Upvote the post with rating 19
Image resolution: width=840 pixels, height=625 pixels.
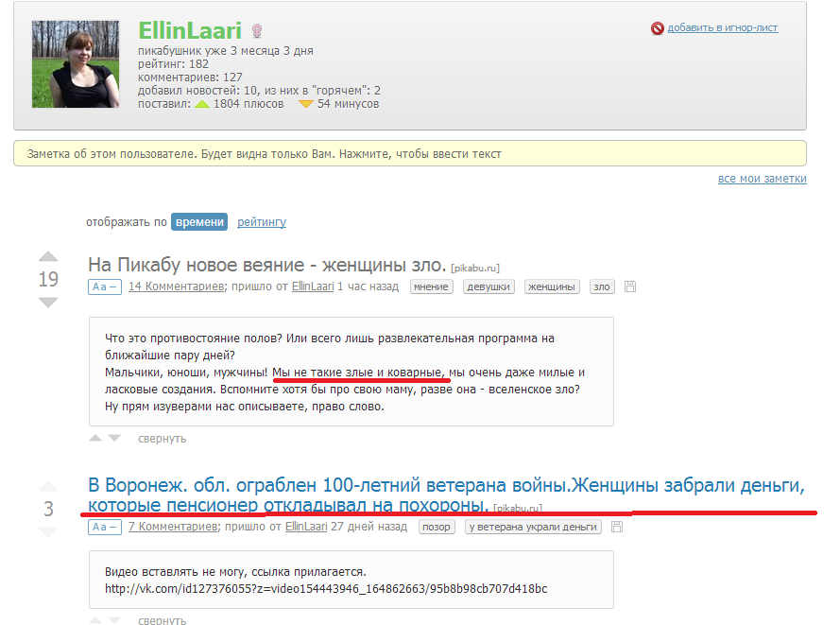tap(48, 257)
